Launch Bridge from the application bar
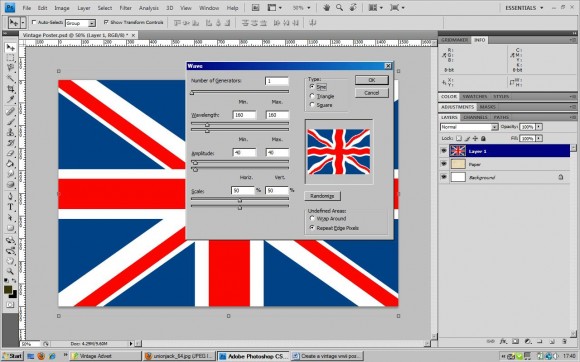The height and width of the screenshot is (362, 580). (255, 7)
